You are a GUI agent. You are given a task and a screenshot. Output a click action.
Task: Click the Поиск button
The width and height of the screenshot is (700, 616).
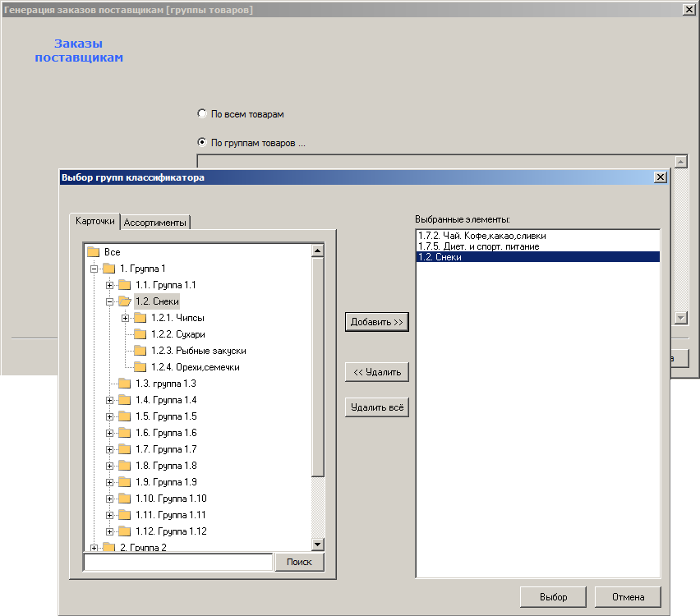(299, 562)
